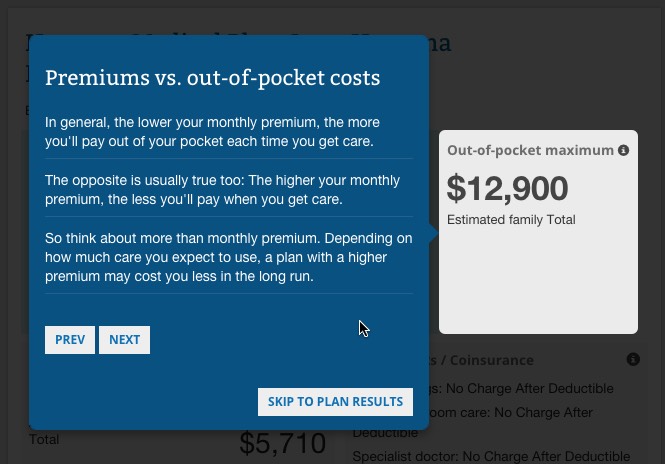Select the Out-of-pocket maximum heading
This screenshot has height=464, width=665.
coord(530,150)
